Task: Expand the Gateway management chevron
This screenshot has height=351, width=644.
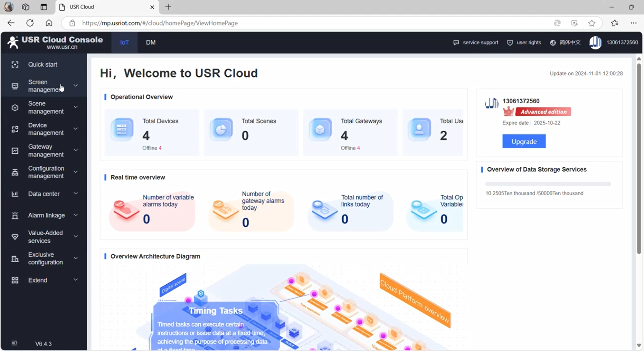Action: click(x=75, y=150)
